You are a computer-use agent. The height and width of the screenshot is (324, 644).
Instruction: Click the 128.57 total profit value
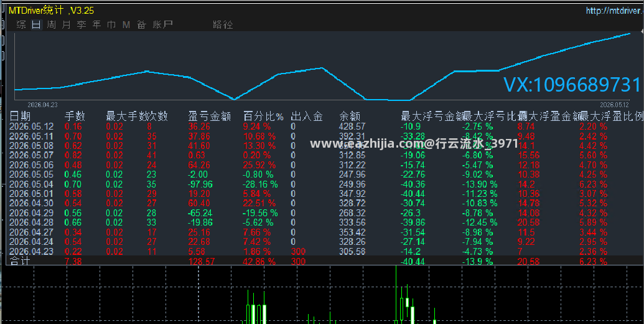click(201, 261)
